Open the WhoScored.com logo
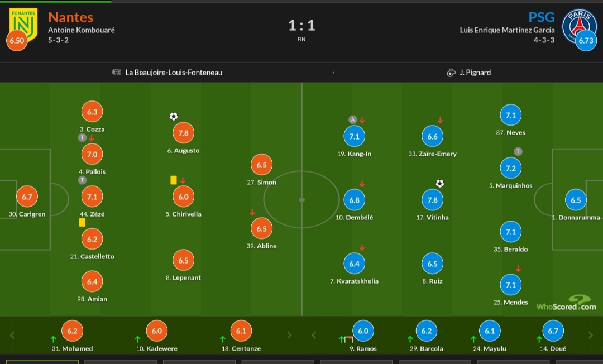This screenshot has height=364, width=603. (x=566, y=303)
